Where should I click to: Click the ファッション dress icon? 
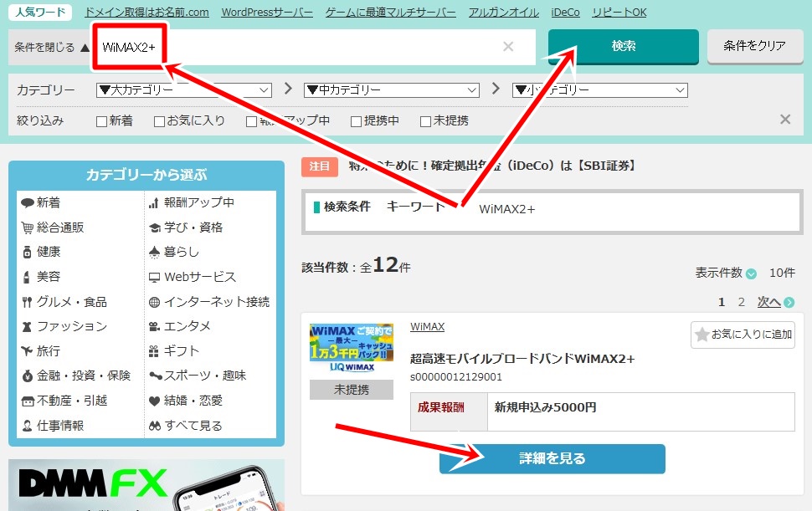pyautogui.click(x=27, y=327)
